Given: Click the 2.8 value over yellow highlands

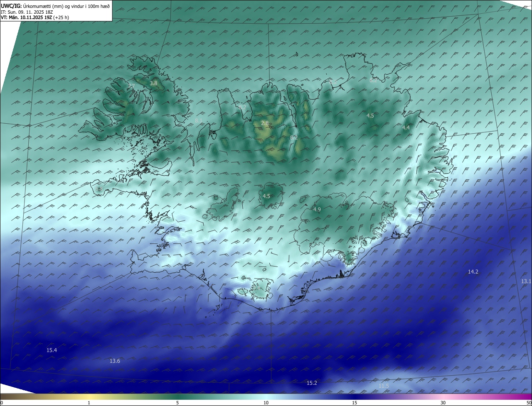Looking at the screenshot, I should click(265, 123).
